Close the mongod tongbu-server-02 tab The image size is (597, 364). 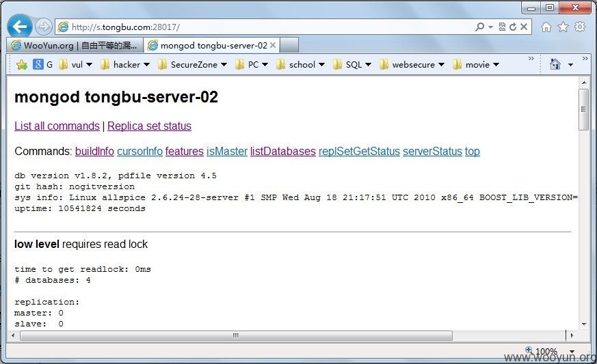273,45
